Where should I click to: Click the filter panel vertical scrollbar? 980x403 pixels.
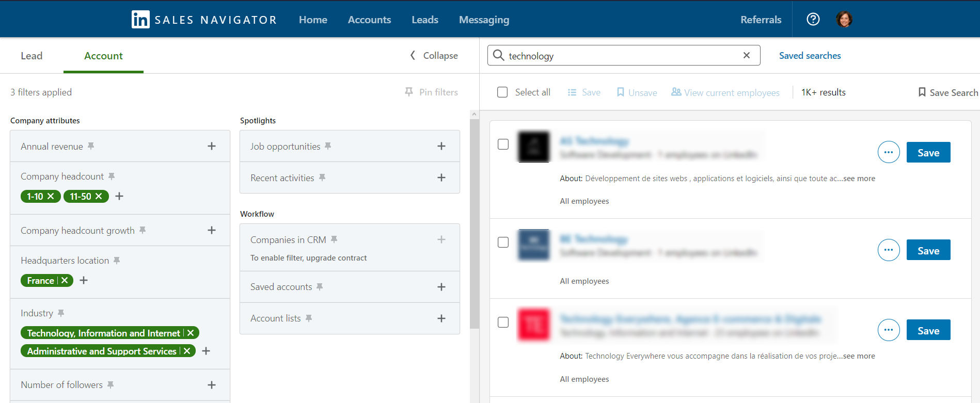pos(474,222)
